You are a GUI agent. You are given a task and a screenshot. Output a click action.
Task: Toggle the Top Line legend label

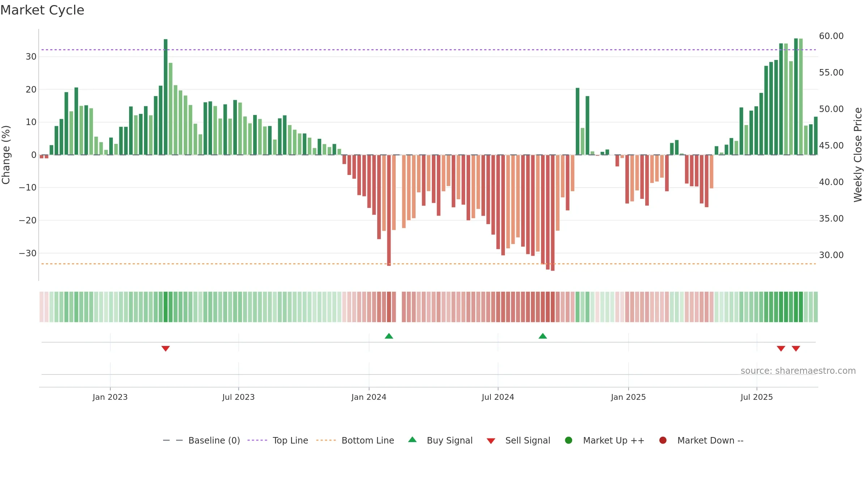coord(290,441)
